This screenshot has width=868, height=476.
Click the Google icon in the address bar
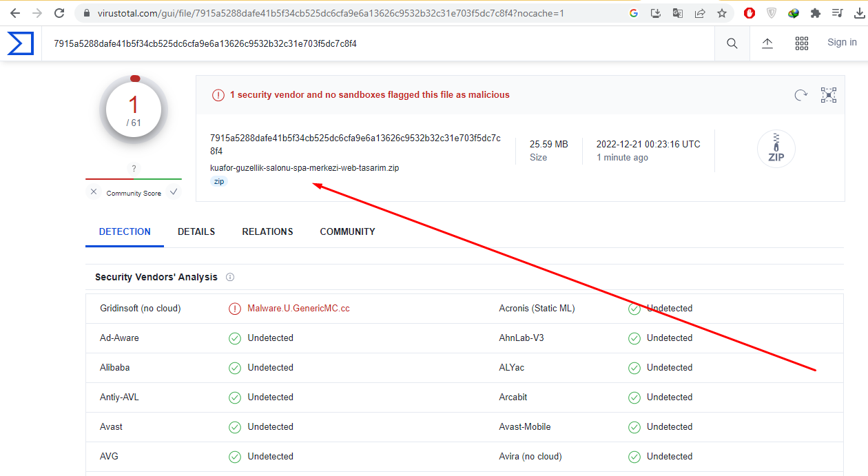tap(634, 13)
